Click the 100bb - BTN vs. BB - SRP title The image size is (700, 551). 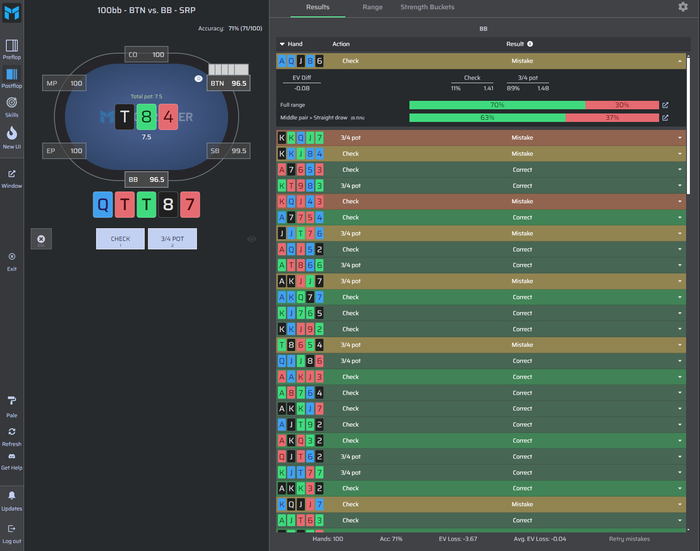point(146,10)
